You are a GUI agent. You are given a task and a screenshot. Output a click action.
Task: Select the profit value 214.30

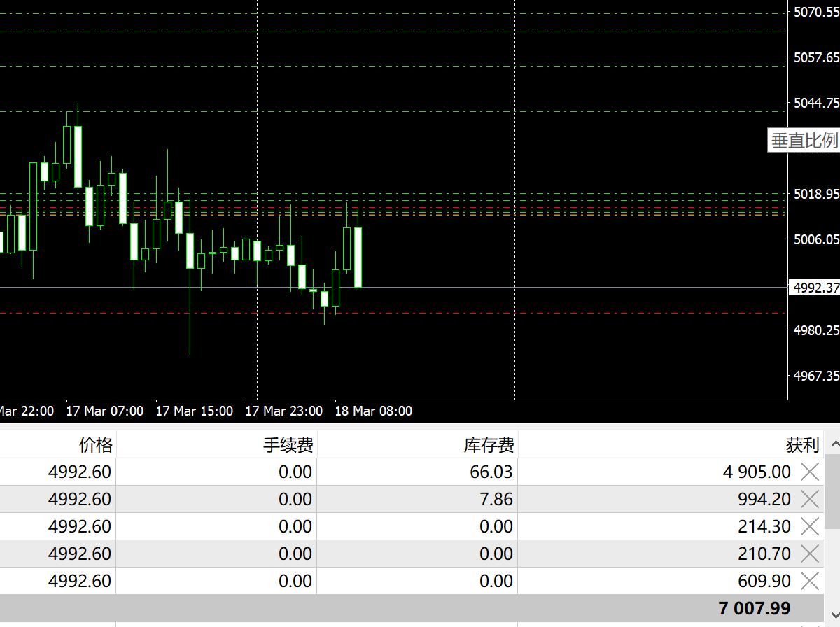764,526
